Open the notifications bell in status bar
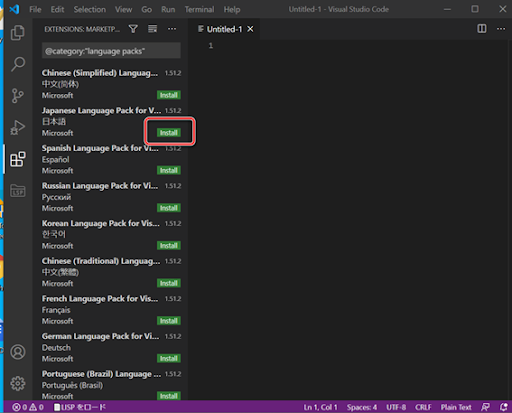This screenshot has height=413, width=512. click(x=503, y=407)
